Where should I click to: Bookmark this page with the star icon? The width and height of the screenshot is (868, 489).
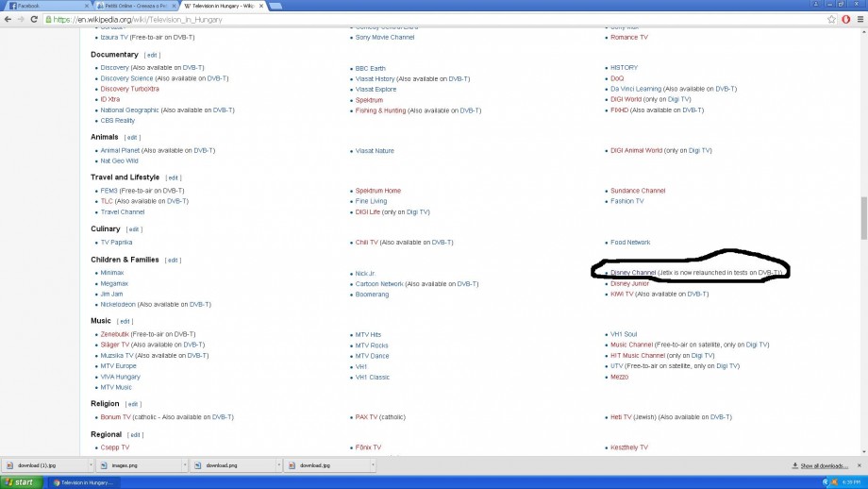(x=831, y=20)
